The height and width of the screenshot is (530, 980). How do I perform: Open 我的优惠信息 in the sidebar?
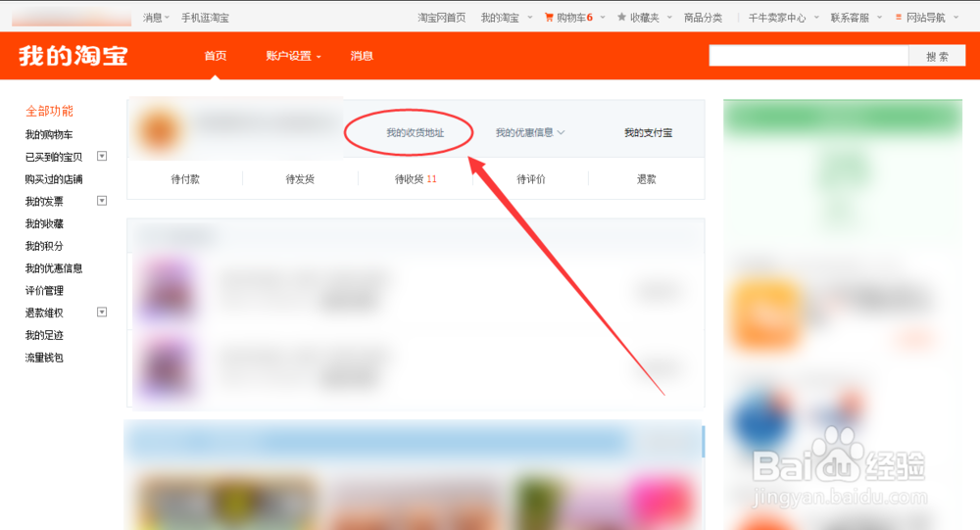tap(54, 268)
